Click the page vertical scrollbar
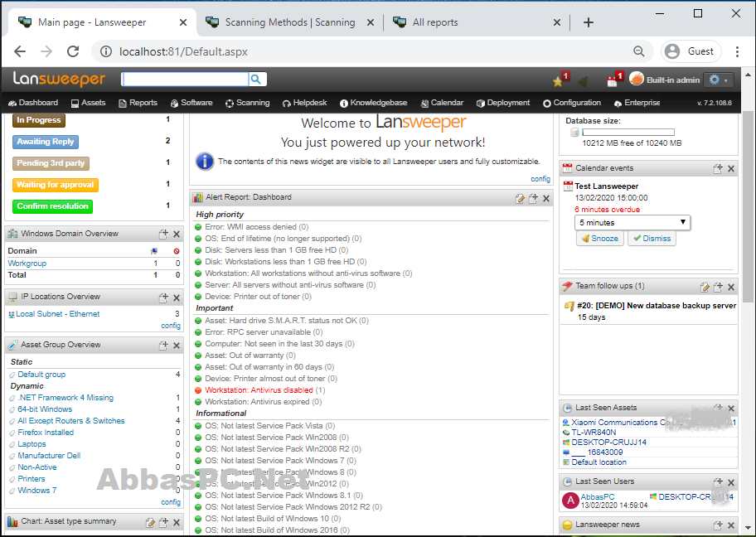This screenshot has height=537, width=756. click(748, 206)
